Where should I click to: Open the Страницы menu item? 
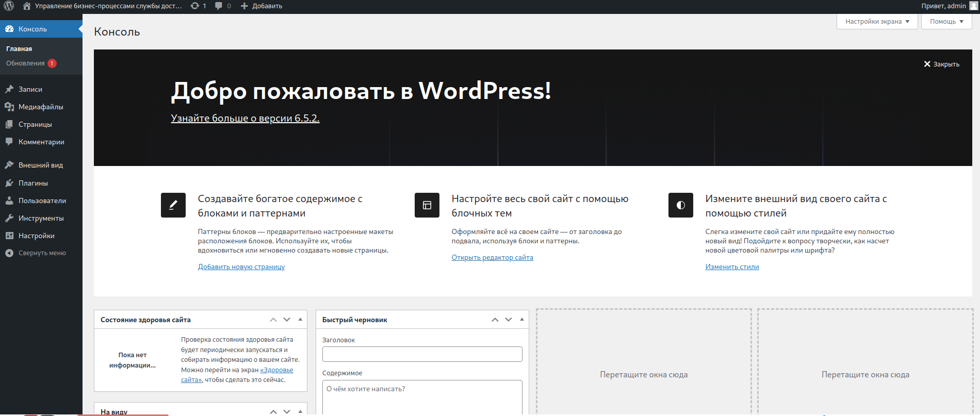tap(41, 124)
